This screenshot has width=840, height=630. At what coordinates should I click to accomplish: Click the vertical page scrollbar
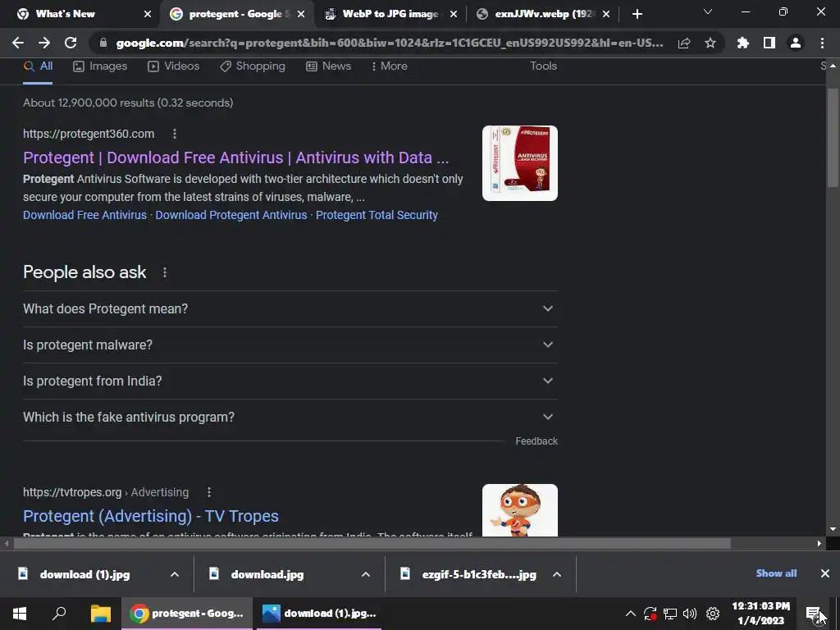click(833, 138)
